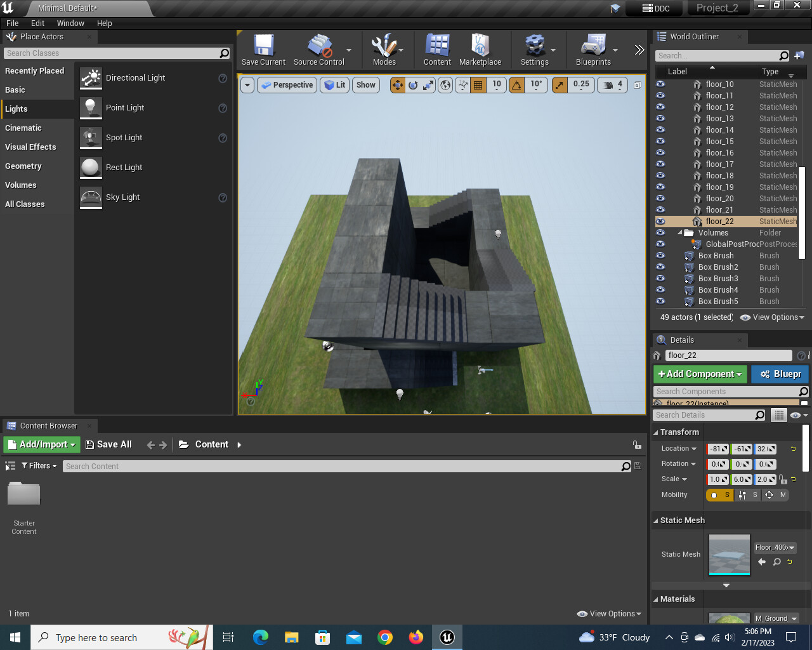Activate the Scale tool in viewport toolbar
This screenshot has height=650, width=812.
click(x=427, y=84)
